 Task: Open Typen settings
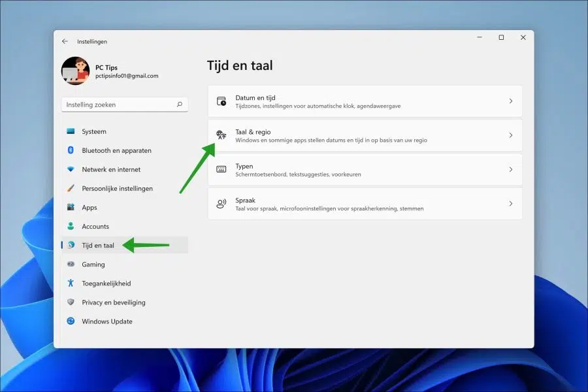(x=365, y=170)
